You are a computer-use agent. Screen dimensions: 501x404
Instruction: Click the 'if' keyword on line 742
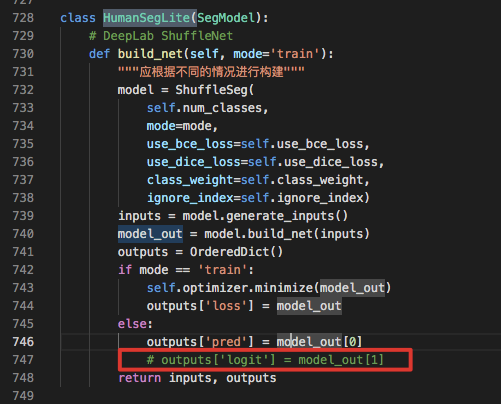(125, 270)
